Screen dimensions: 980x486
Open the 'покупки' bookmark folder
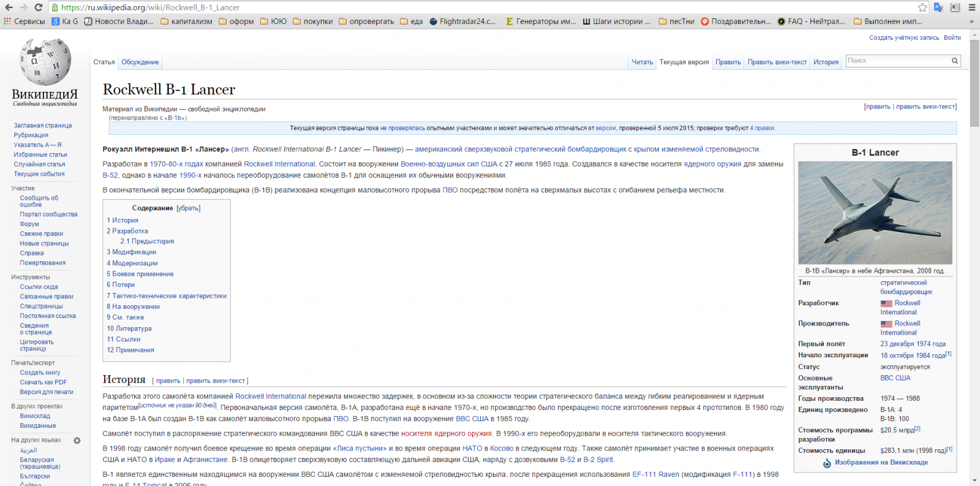[x=312, y=21]
